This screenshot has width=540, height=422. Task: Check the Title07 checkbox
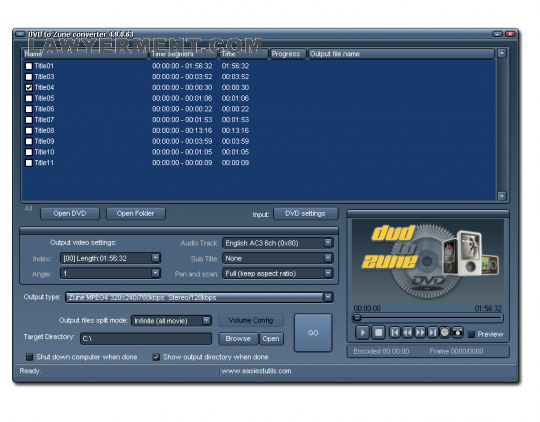click(x=29, y=120)
